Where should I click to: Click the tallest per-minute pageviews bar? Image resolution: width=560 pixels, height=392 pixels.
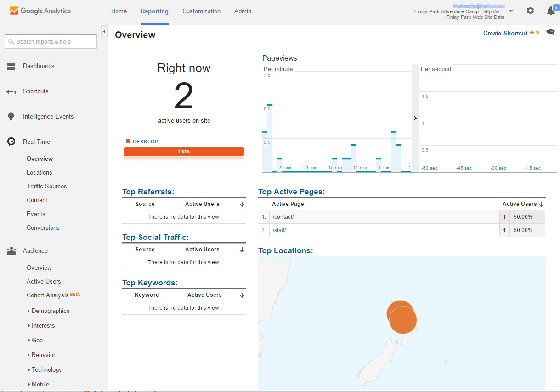270,138
